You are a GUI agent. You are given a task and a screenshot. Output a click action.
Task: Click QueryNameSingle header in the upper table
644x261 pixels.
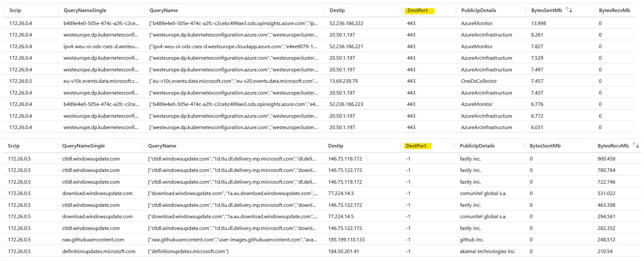tap(85, 10)
